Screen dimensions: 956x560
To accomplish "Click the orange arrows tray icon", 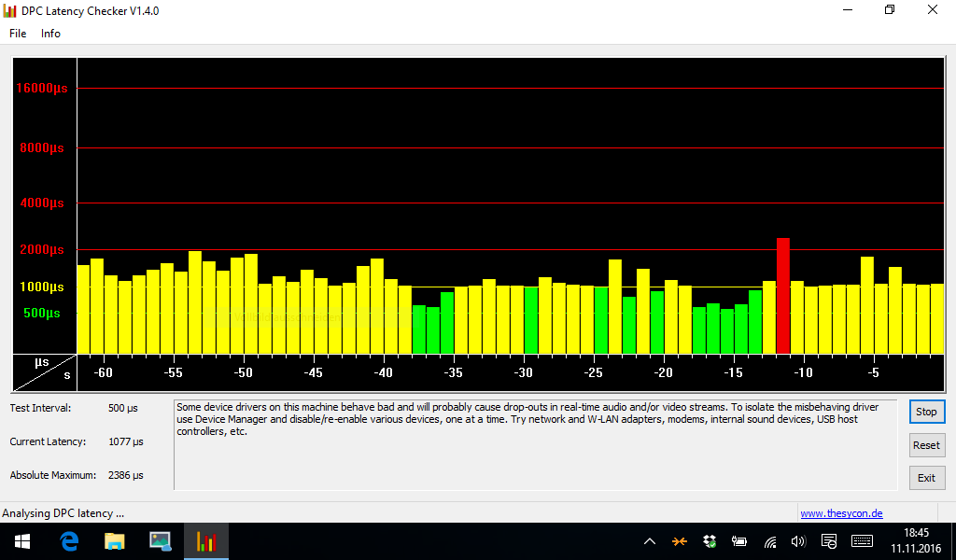I will coord(680,541).
